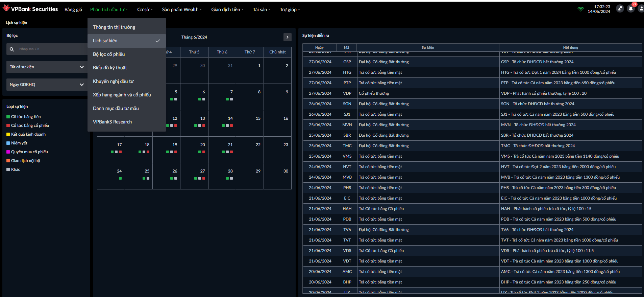Open the Bảng giá price board
This screenshot has height=297, width=644.
(x=73, y=9)
